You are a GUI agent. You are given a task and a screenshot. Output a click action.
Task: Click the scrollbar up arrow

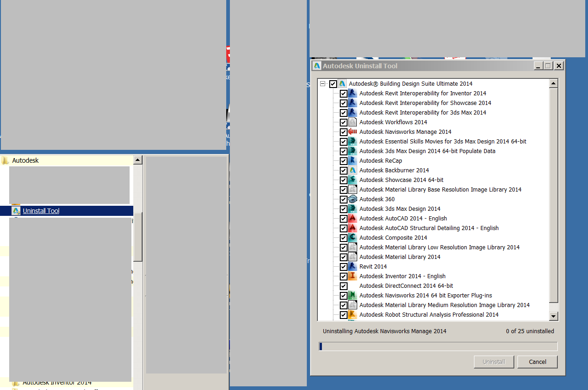tap(554, 82)
